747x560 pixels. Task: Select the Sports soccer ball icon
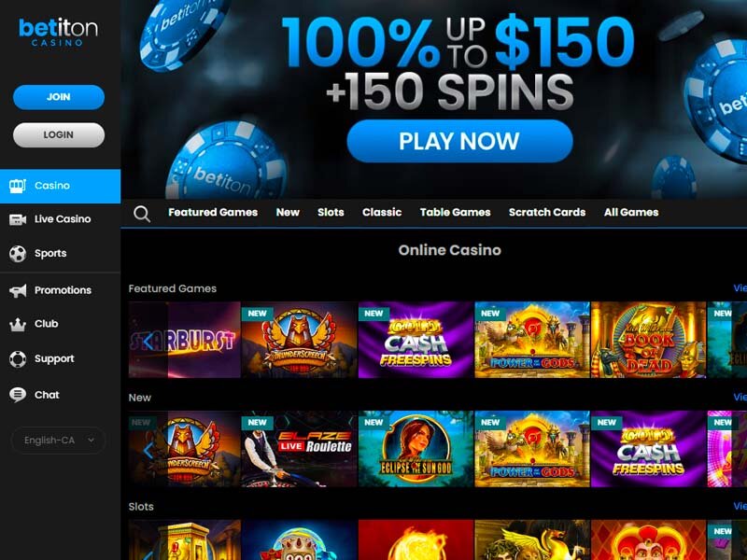[x=18, y=254]
